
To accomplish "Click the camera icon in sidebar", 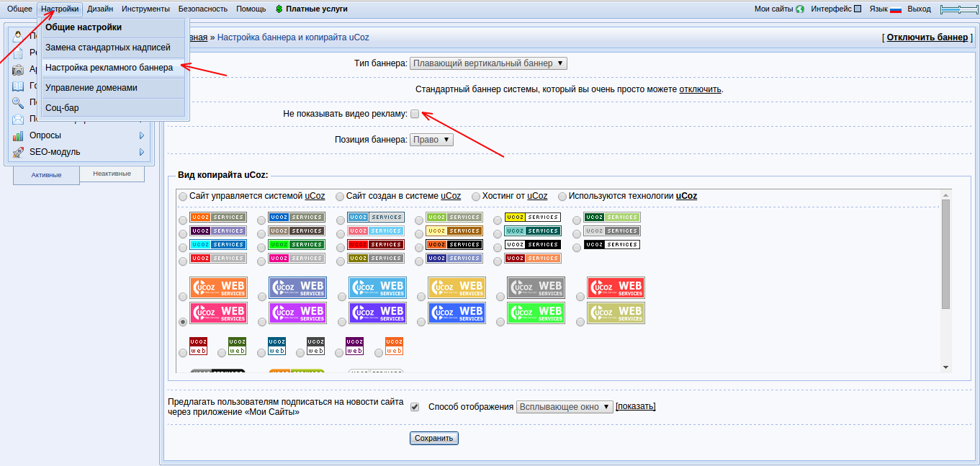I will click(x=18, y=70).
